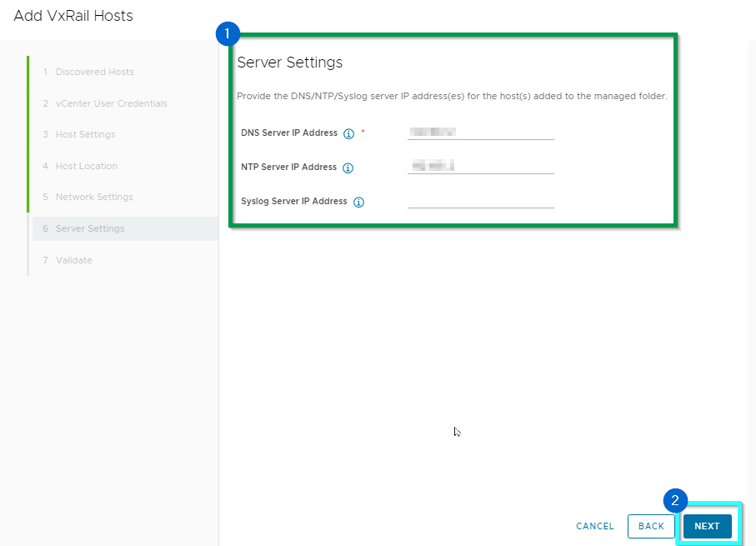
Task: Click the NEXT button
Action: click(x=708, y=526)
